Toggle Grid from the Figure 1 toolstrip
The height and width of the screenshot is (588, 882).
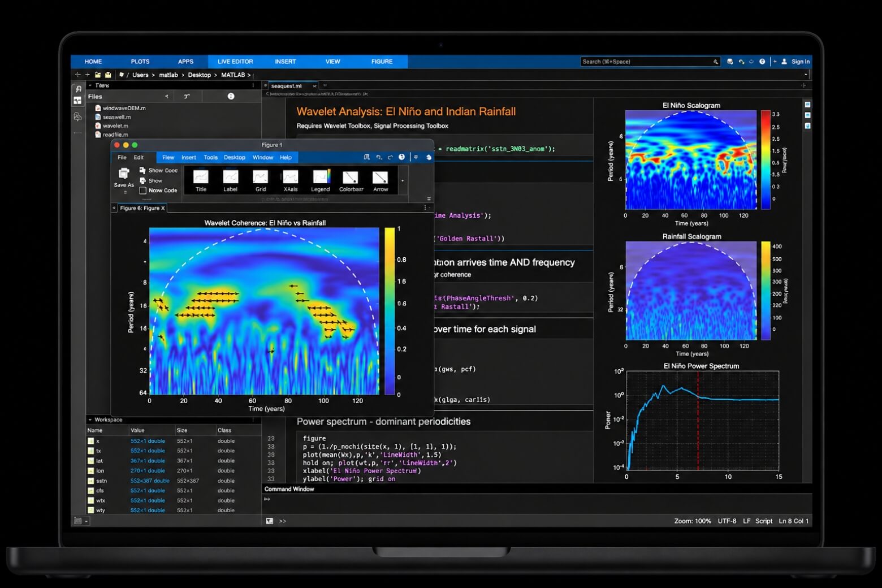click(x=260, y=181)
